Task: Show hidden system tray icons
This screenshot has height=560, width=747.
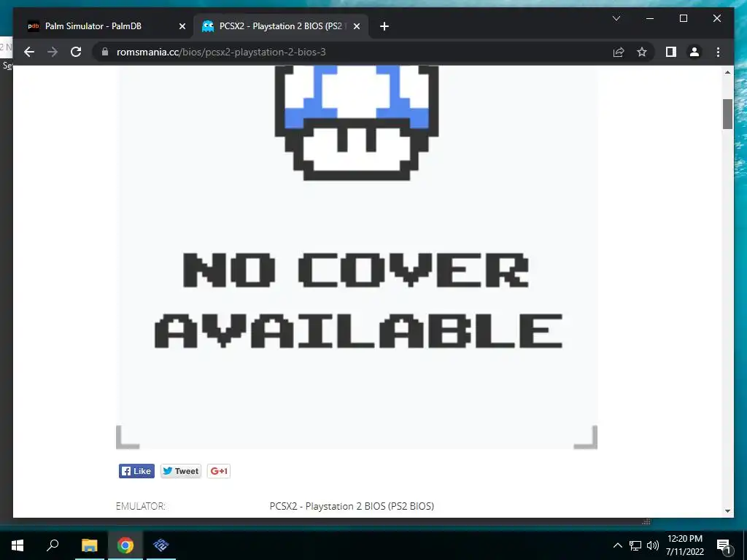Action: pos(617,545)
